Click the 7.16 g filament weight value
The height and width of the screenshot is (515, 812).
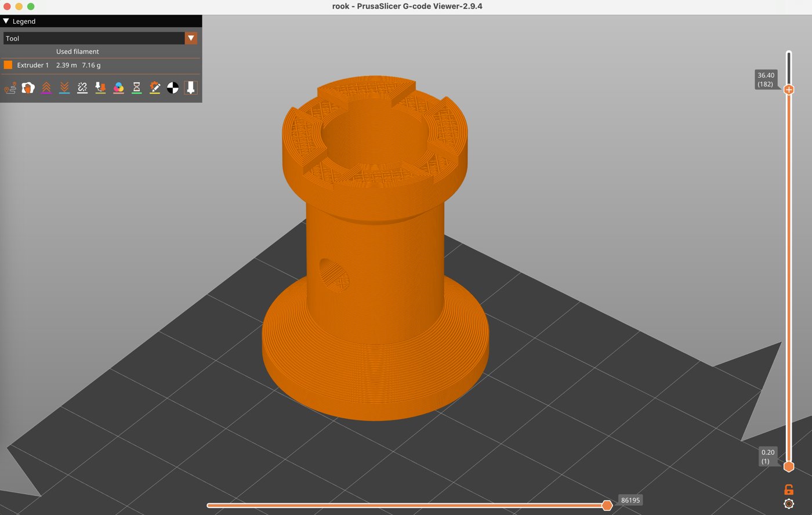[x=91, y=65]
